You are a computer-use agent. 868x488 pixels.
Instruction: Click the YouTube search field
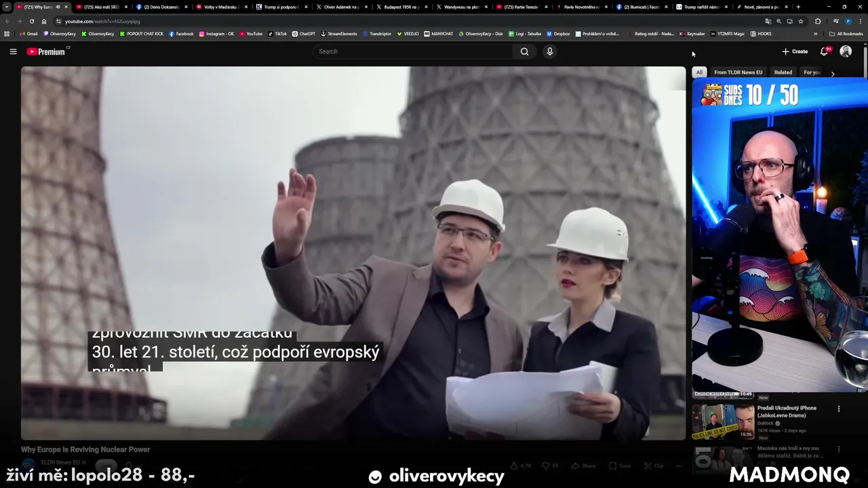pyautogui.click(x=414, y=52)
